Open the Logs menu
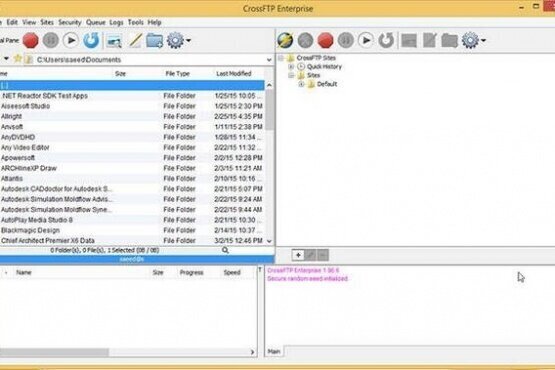 116,22
